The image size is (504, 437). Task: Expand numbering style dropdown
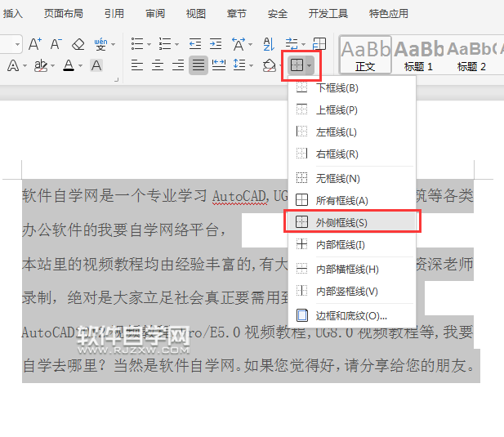pyautogui.click(x=176, y=44)
